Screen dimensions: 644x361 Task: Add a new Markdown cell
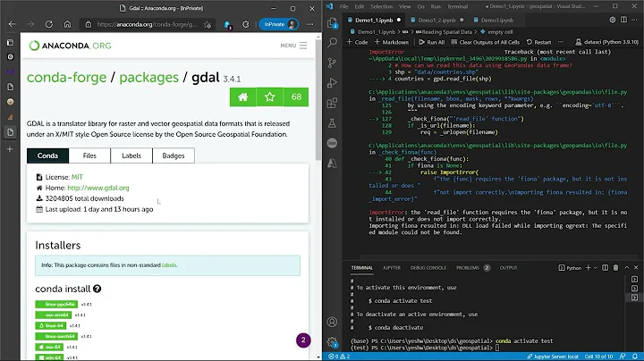[392, 42]
